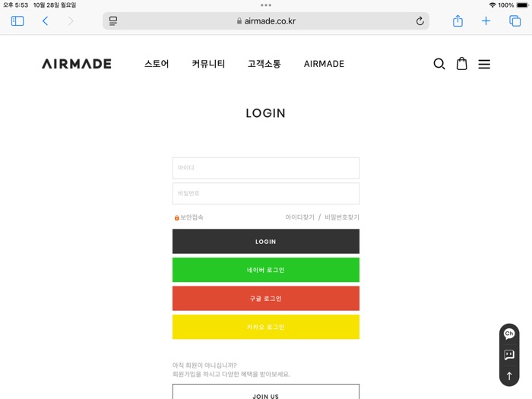Open the 고객소통 menu

264,64
